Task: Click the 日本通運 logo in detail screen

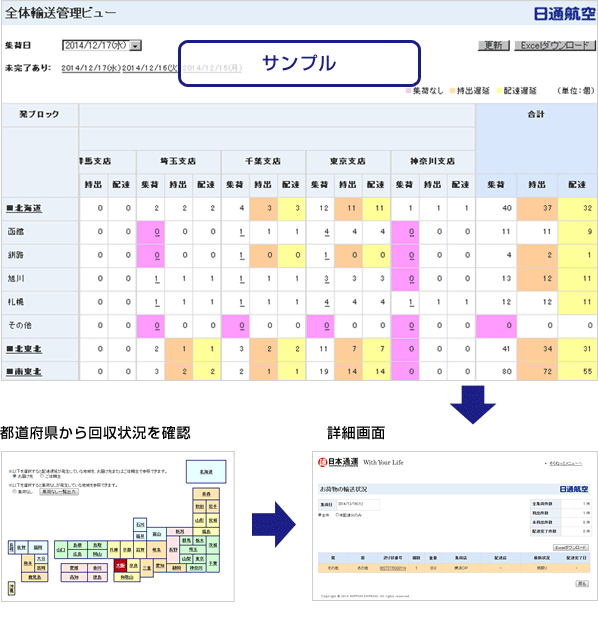Action: coord(338,462)
